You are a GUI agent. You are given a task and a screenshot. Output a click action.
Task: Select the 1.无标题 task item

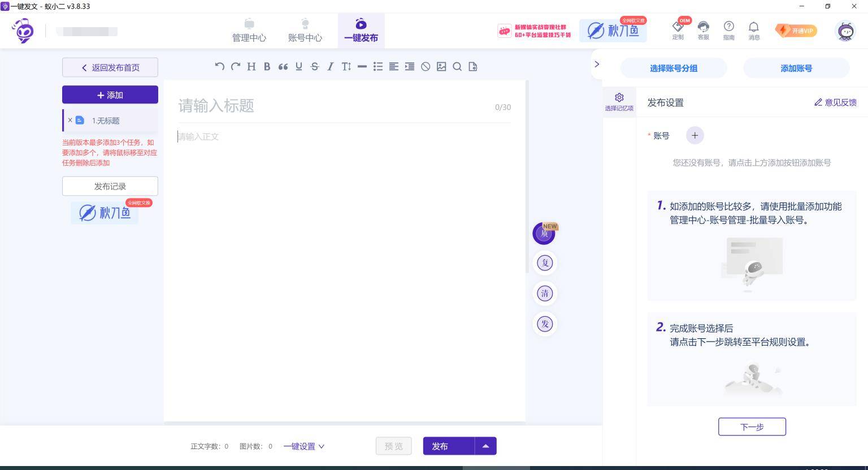click(111, 120)
